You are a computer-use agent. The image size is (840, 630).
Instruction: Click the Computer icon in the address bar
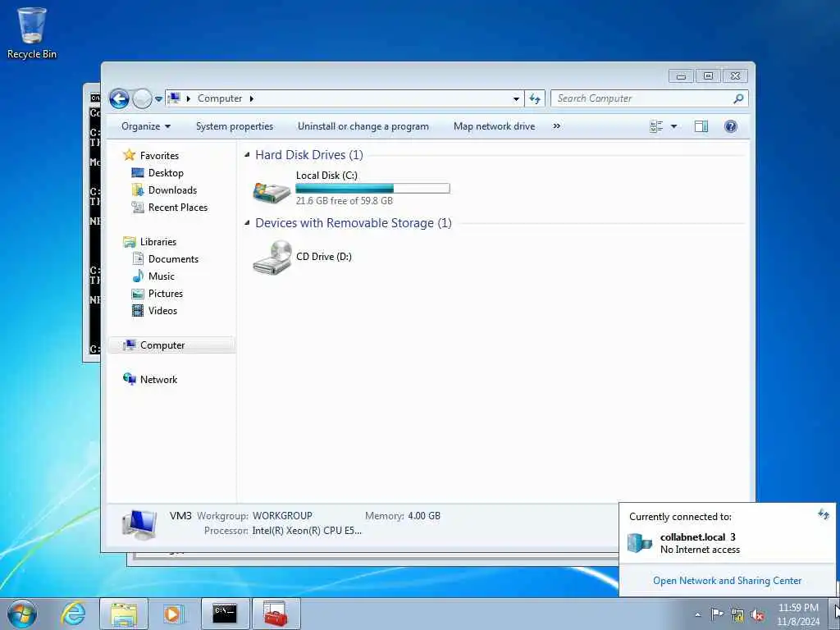click(174, 98)
